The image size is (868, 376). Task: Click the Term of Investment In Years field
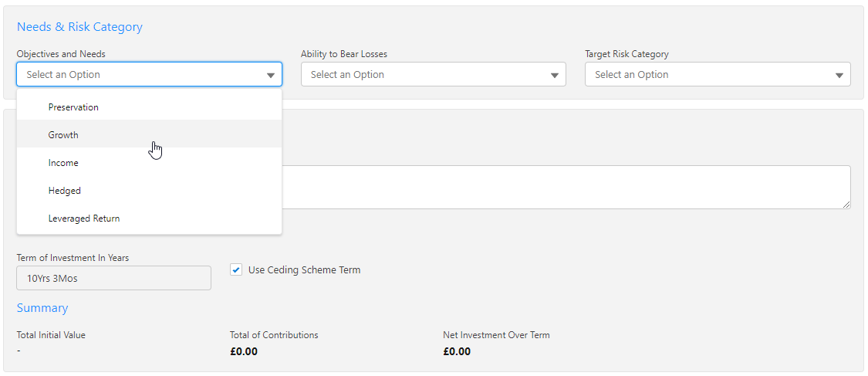[113, 278]
